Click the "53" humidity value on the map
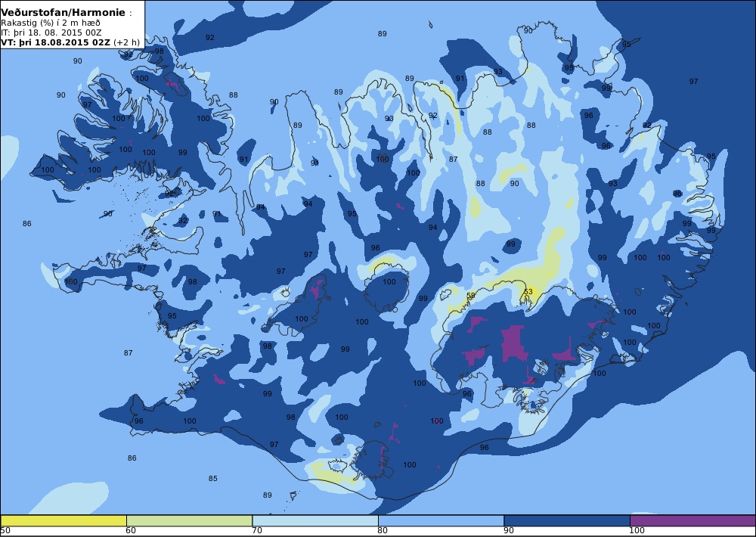This screenshot has width=756, height=537. tap(528, 292)
